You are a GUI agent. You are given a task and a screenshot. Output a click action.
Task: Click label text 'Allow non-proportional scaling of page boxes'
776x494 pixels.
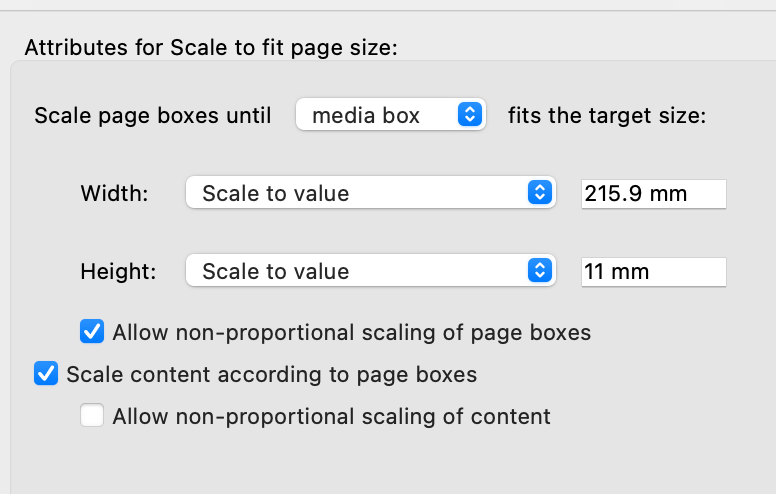(352, 332)
